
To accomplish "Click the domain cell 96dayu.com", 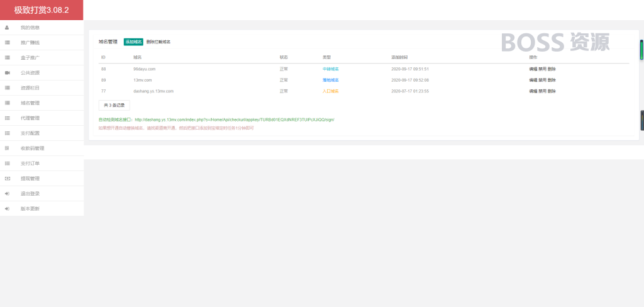I will [144, 69].
